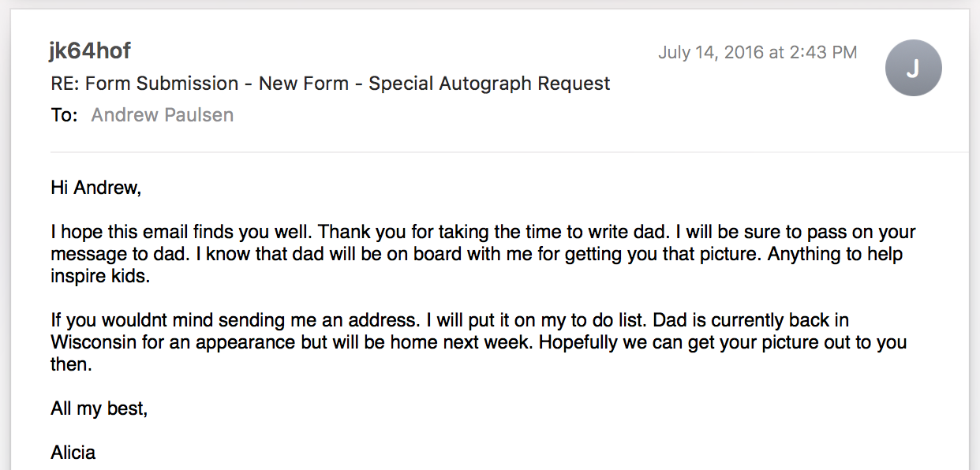The height and width of the screenshot is (470, 980).
Task: Click sender name jk64hof
Action: point(89,51)
